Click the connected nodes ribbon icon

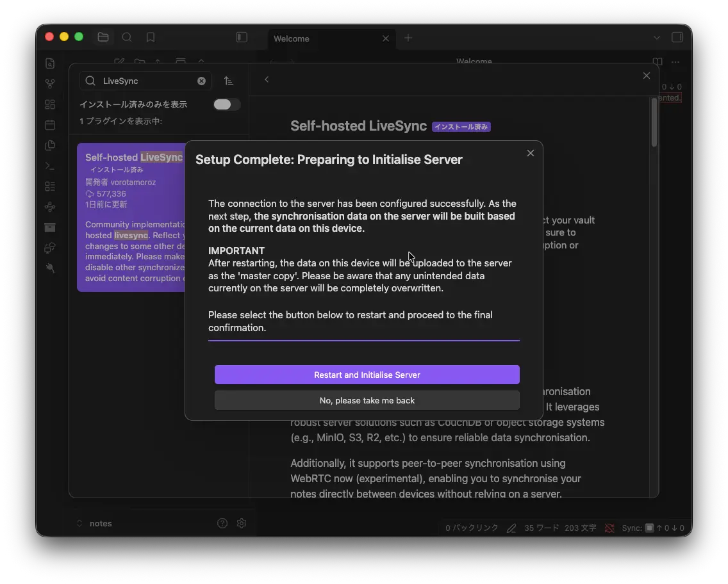50,206
